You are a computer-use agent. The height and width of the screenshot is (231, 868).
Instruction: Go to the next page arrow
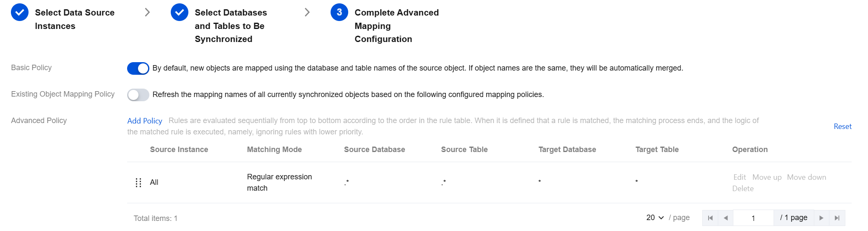821,218
